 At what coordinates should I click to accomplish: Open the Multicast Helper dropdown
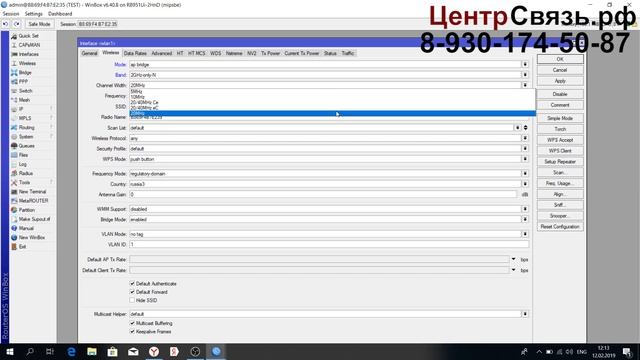pyautogui.click(x=525, y=314)
